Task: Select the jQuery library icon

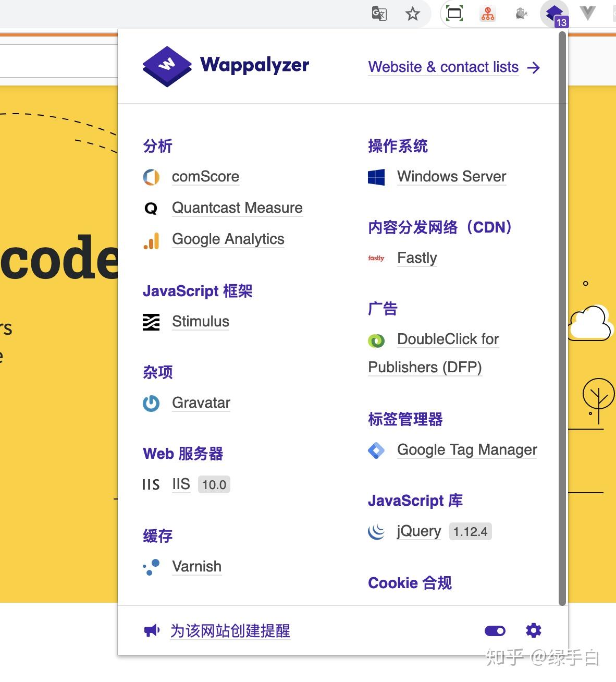Action: point(376,532)
